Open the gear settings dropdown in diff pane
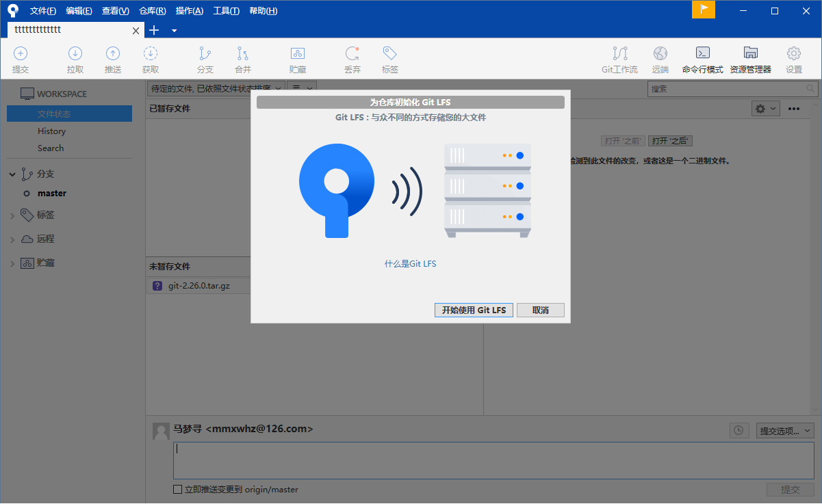Image resolution: width=822 pixels, height=504 pixels. click(x=765, y=108)
